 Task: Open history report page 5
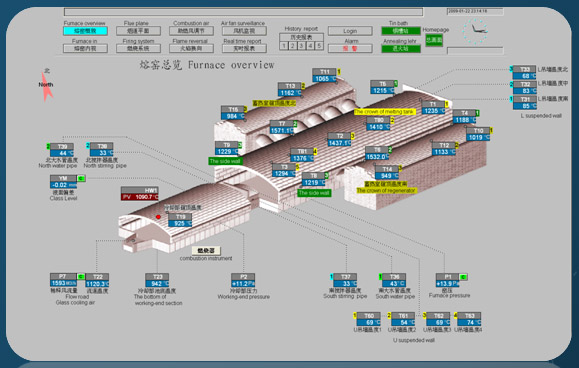click(319, 46)
